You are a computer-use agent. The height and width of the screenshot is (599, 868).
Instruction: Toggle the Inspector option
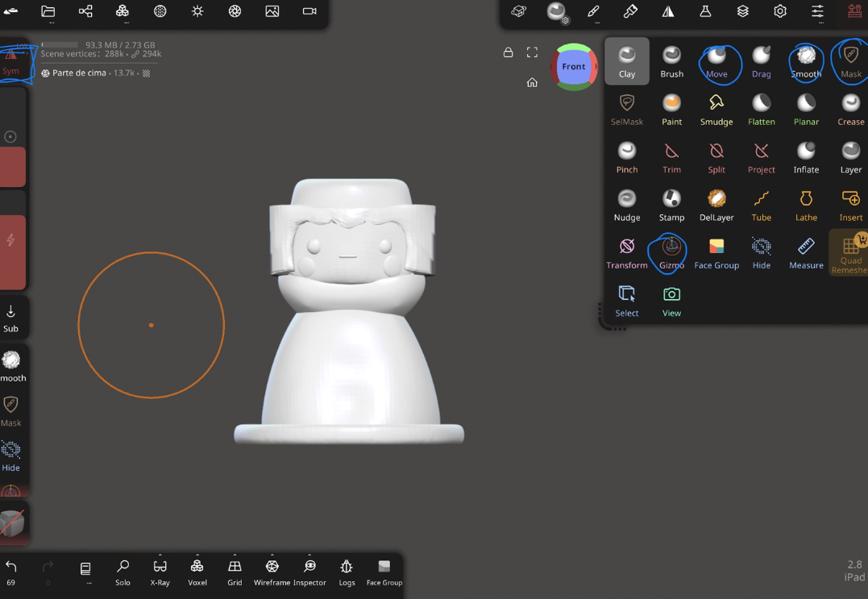[x=309, y=572]
